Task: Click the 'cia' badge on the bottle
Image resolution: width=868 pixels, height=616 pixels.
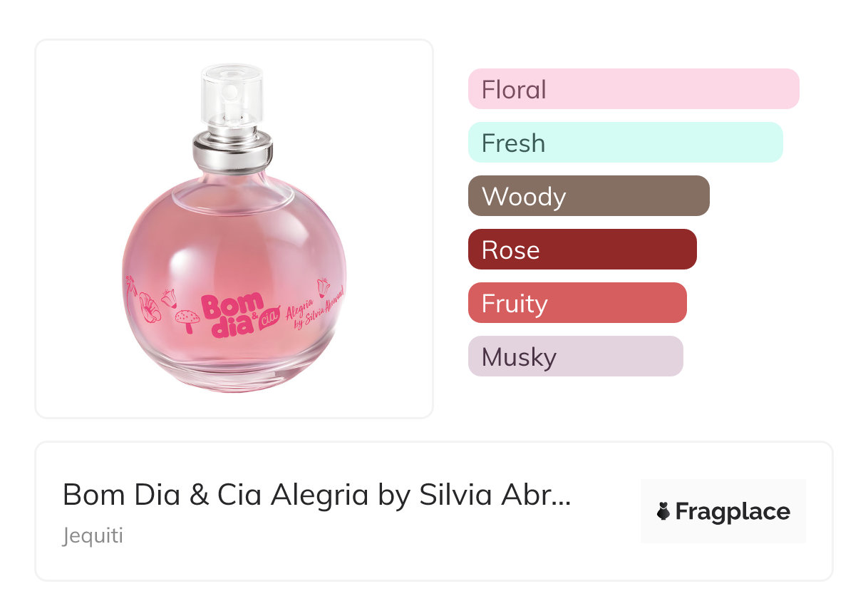Action: tap(267, 319)
